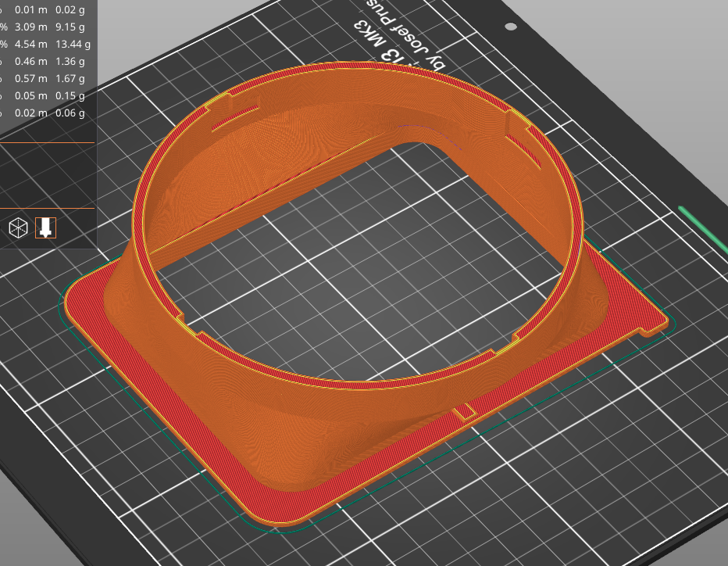Select the '0.06 g' legend value
The image size is (728, 566).
coord(70,113)
